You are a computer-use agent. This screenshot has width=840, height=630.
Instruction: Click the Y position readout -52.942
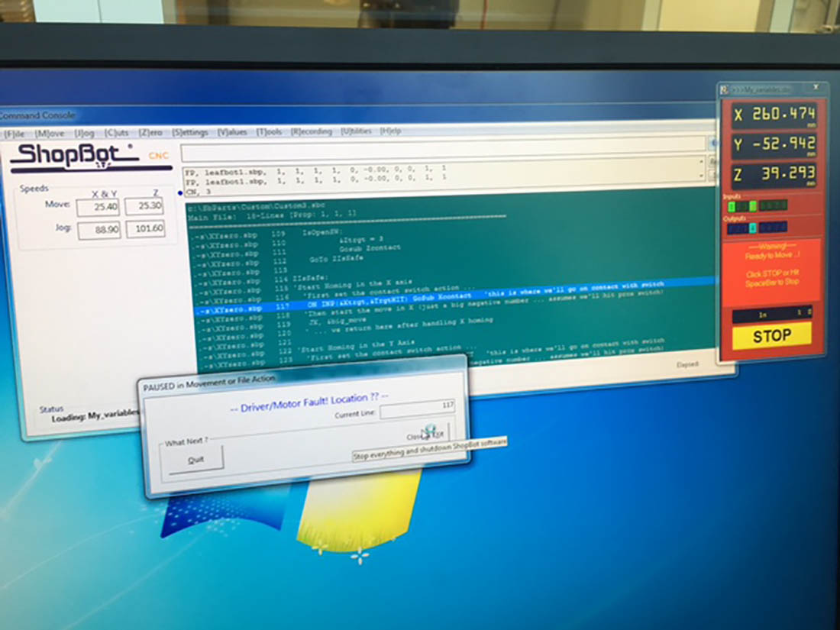click(774, 144)
